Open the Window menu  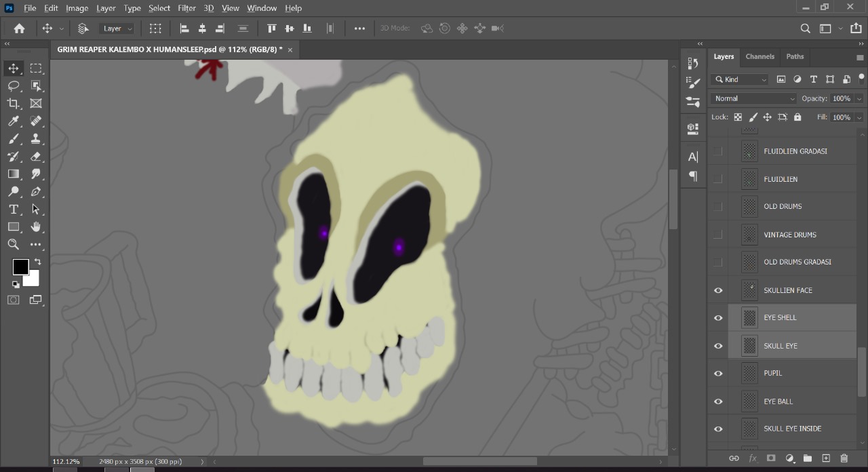point(262,8)
